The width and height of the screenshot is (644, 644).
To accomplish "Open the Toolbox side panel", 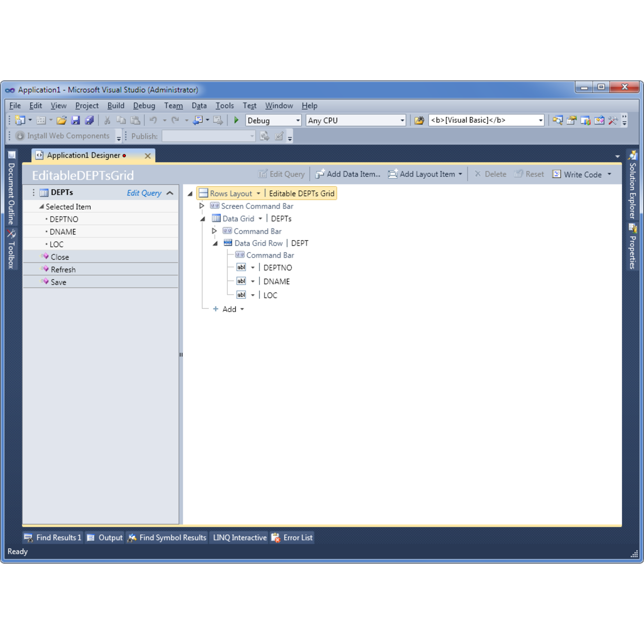I will (x=11, y=249).
